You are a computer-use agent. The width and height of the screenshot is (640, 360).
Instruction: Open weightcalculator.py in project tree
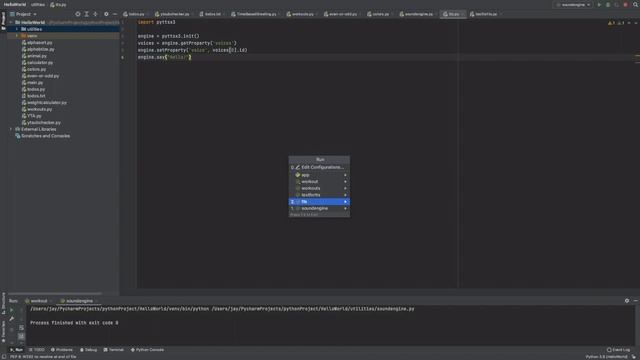[47, 102]
